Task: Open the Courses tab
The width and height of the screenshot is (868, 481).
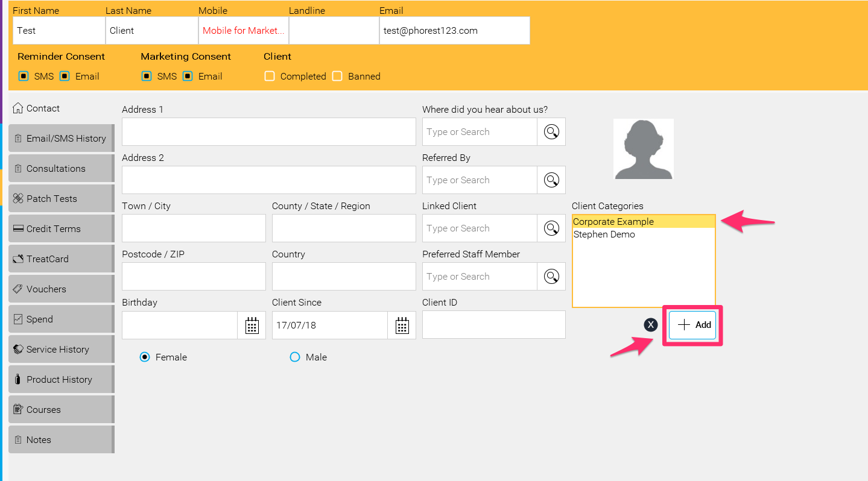Action: click(62, 410)
